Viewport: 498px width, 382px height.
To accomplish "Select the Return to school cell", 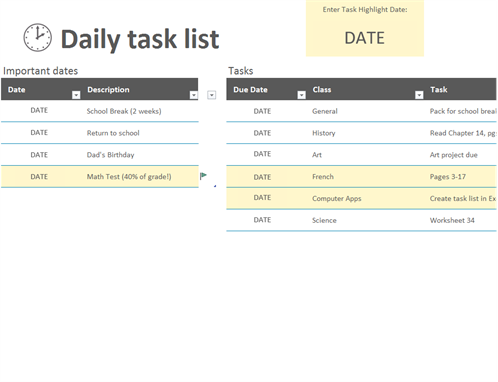I will pyautogui.click(x=113, y=133).
